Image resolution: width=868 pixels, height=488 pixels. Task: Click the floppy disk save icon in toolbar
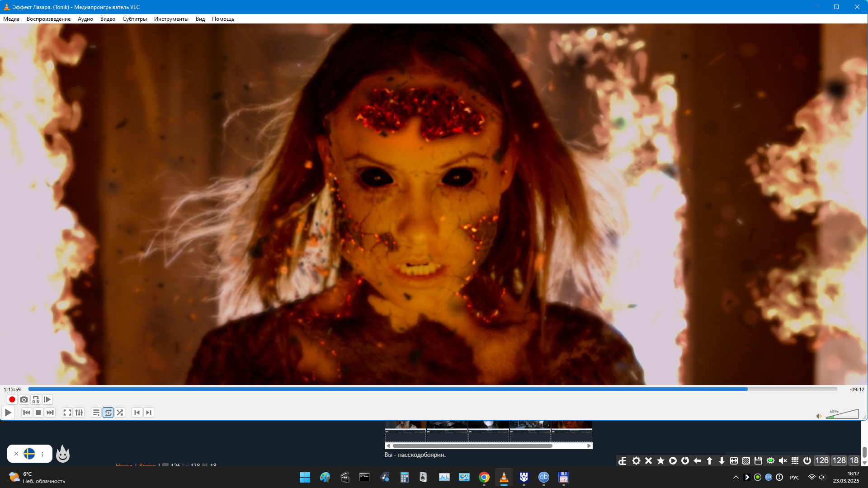pos(758,460)
